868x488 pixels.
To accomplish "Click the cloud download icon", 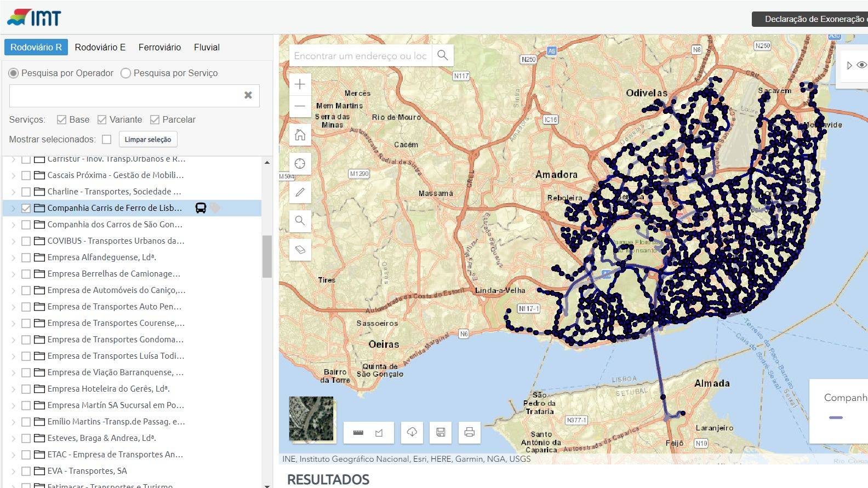I will point(412,433).
